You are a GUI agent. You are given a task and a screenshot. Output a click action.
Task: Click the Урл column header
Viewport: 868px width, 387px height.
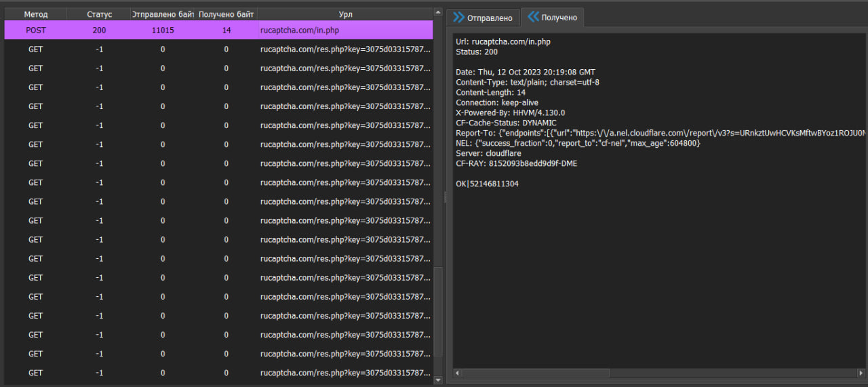pos(345,14)
